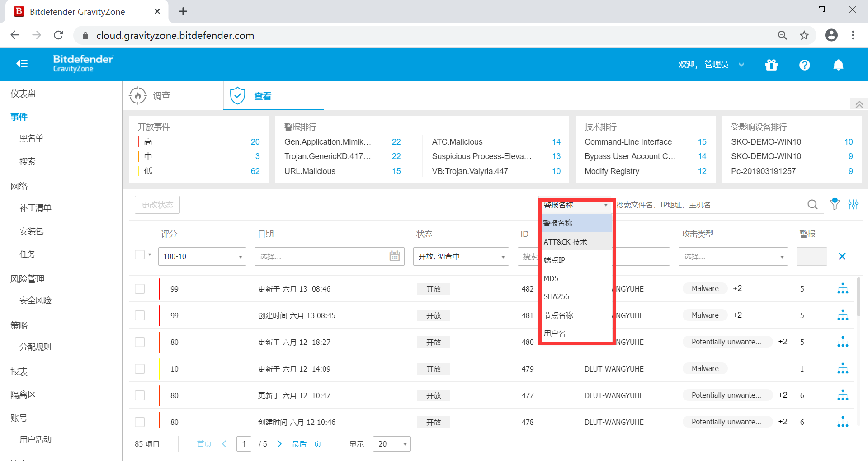Switch to the 调查 tab
The height and width of the screenshot is (461, 868).
(x=173, y=95)
